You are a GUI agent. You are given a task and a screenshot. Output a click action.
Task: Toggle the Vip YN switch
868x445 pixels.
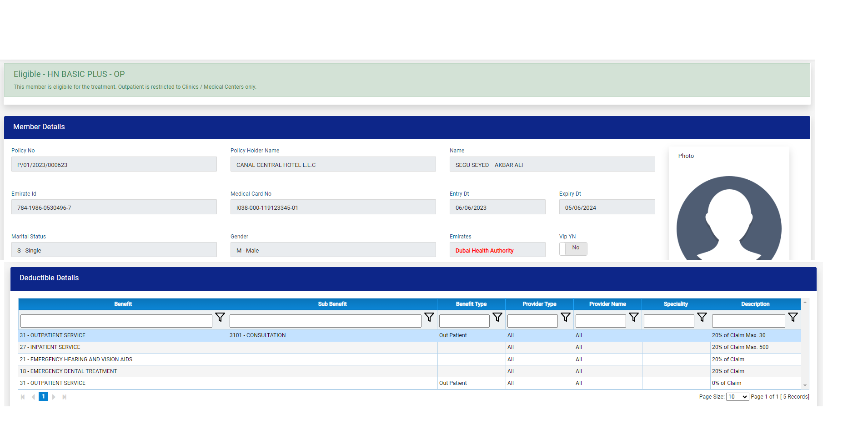tap(573, 248)
